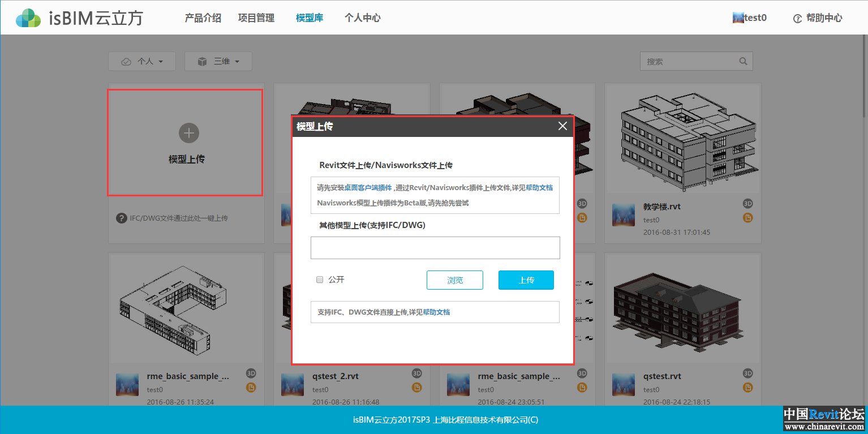
Task: Toggle the 公开 checkbox
Action: (x=320, y=280)
